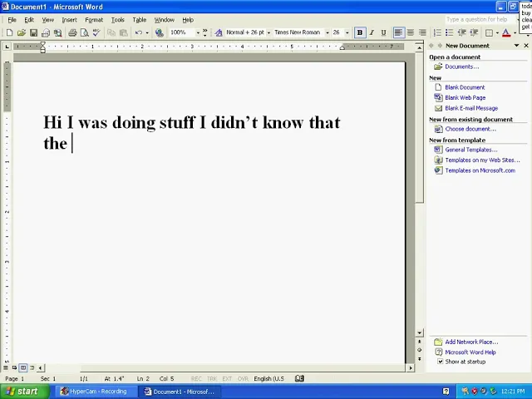Open the Table menu

[x=139, y=20]
